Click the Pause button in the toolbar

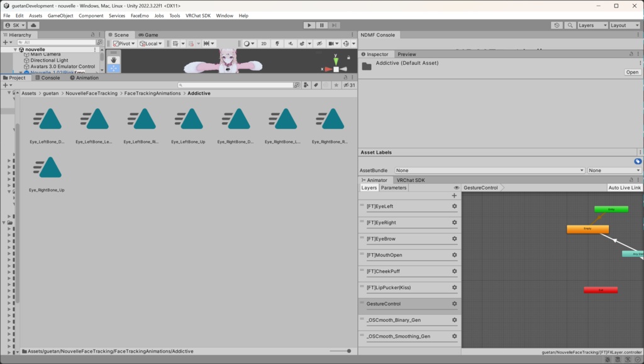click(322, 25)
